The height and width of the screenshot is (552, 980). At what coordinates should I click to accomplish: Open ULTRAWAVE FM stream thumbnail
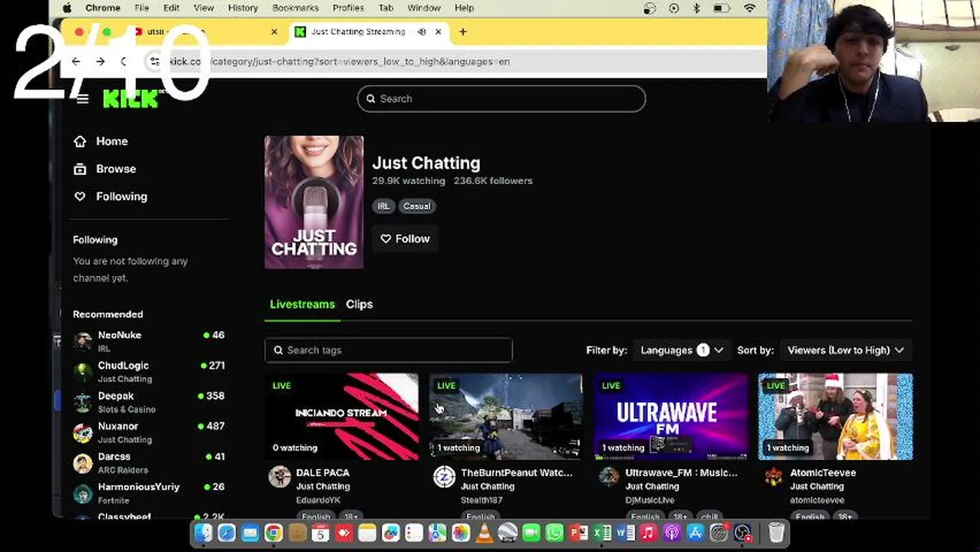(671, 416)
